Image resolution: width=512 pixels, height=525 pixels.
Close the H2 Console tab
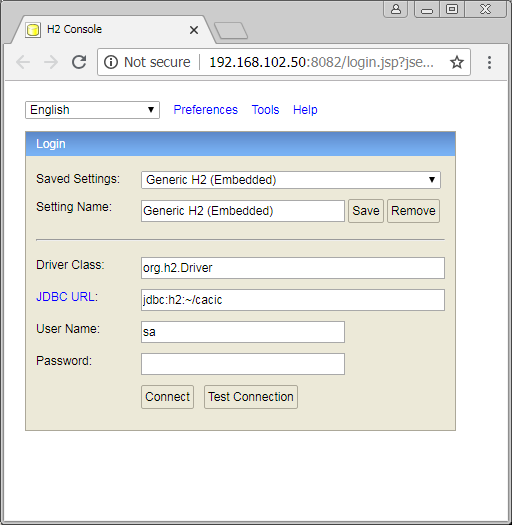(x=194, y=30)
